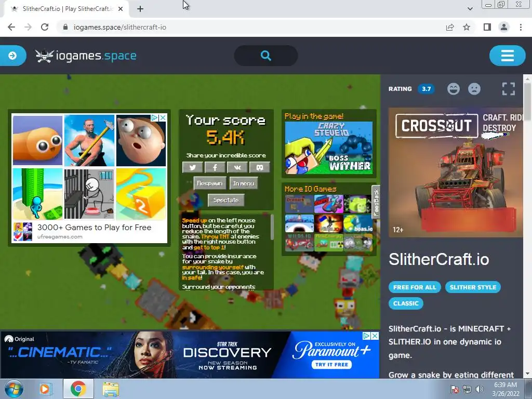Open the tab search dropdown chevron
Image resolution: width=532 pixels, height=399 pixels.
(470, 9)
